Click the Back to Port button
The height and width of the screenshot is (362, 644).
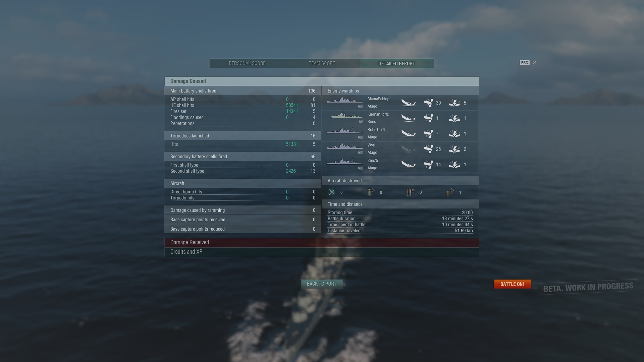[x=322, y=284]
